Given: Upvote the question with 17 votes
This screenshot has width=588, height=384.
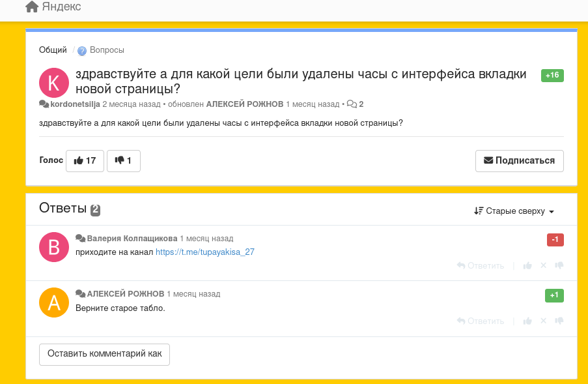Looking at the screenshot, I should [85, 160].
